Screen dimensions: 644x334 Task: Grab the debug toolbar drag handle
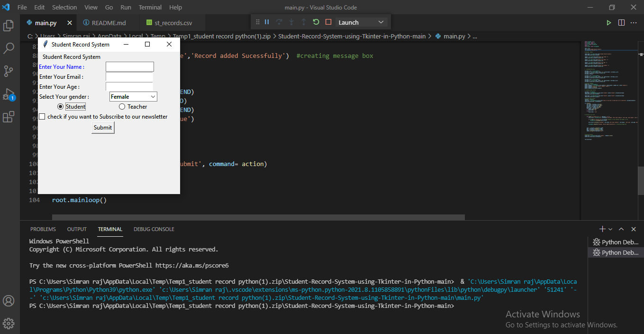[257, 22]
